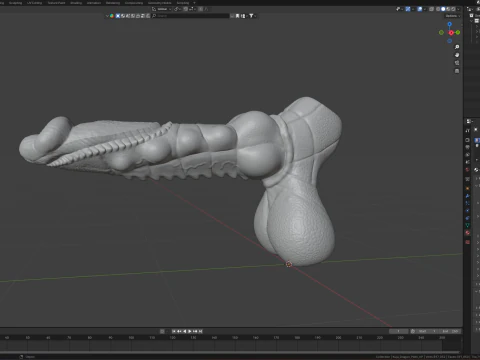480x360 pixels.
Task: Open the Particles properties tab
Action: 467,203
